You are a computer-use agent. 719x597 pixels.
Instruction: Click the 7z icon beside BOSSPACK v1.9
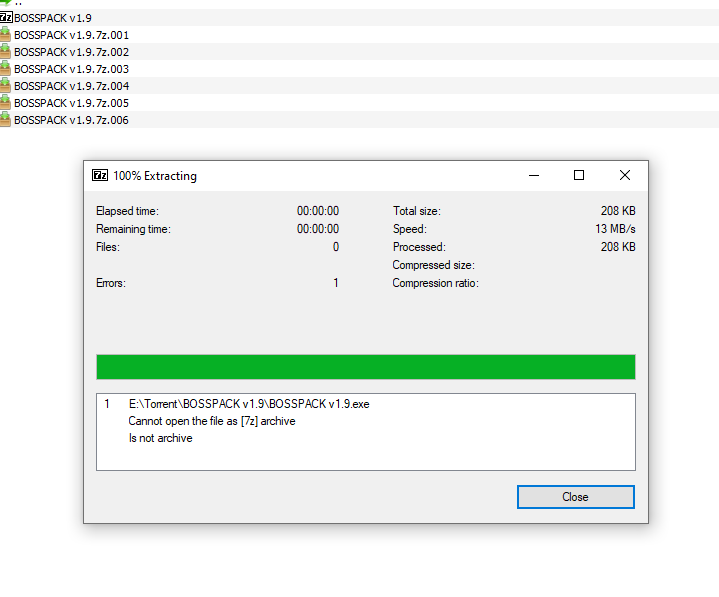[6, 18]
